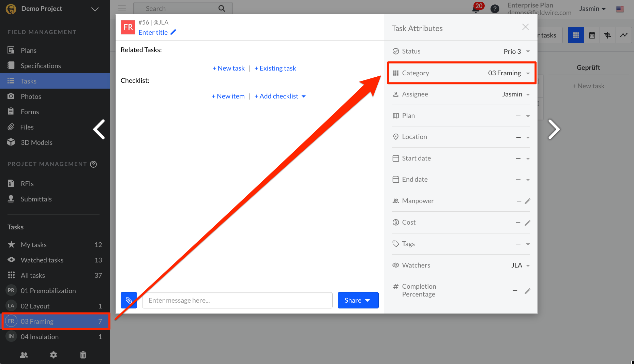Open the notifications bell with 20 badge
The height and width of the screenshot is (364, 634).
coord(476,9)
